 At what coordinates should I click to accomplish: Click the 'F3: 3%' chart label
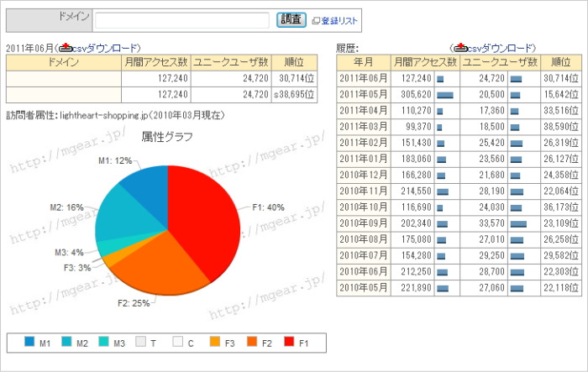[x=77, y=268]
